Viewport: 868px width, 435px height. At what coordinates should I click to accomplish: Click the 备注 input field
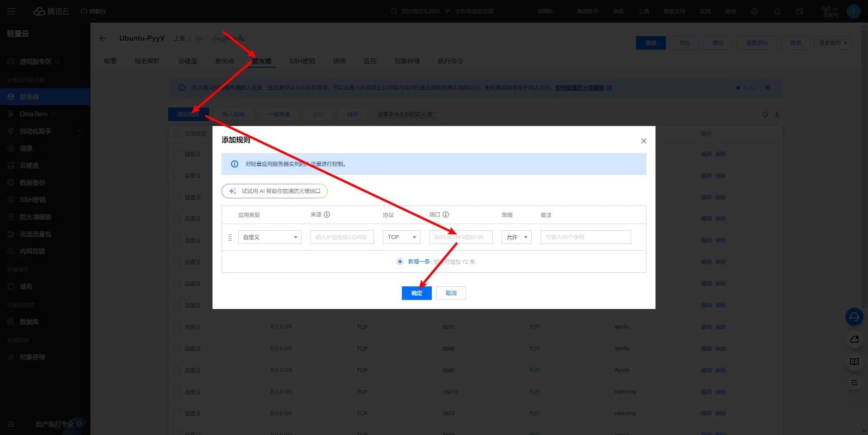click(586, 237)
